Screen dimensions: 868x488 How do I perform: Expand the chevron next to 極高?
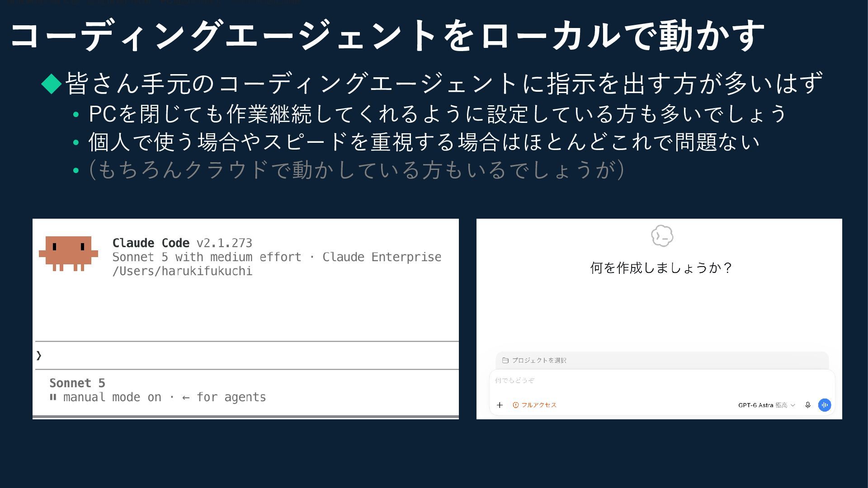793,405
